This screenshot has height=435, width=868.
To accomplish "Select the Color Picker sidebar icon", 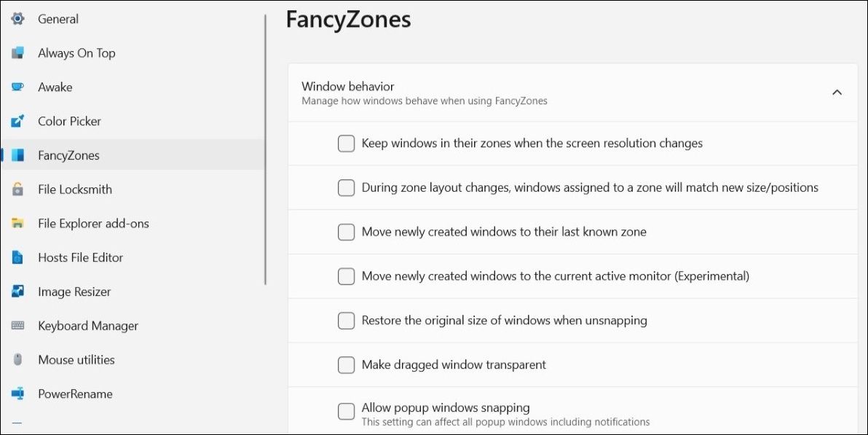I will [x=17, y=121].
